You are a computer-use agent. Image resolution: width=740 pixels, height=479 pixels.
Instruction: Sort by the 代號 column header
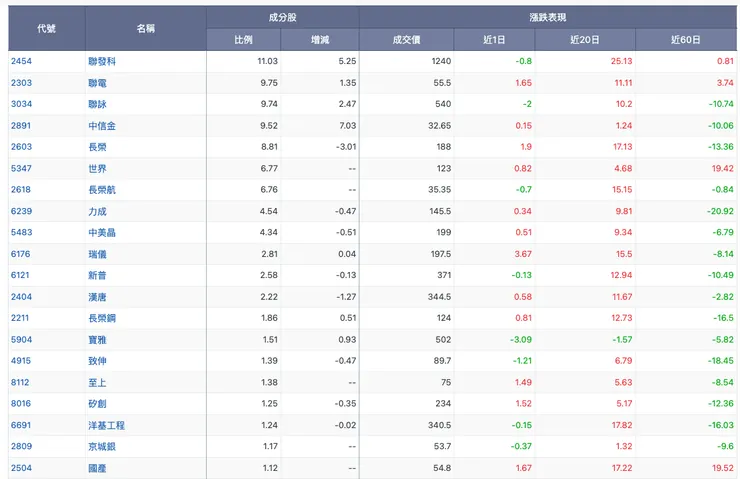47,28
